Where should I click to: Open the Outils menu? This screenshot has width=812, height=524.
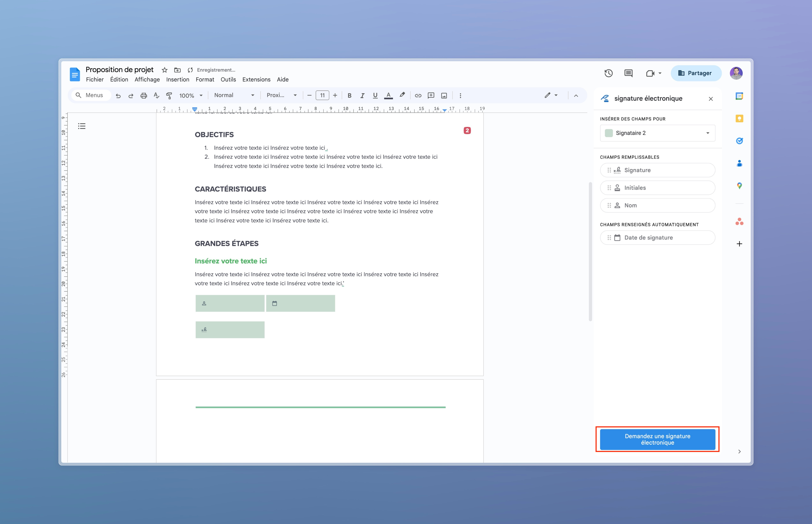click(x=228, y=80)
